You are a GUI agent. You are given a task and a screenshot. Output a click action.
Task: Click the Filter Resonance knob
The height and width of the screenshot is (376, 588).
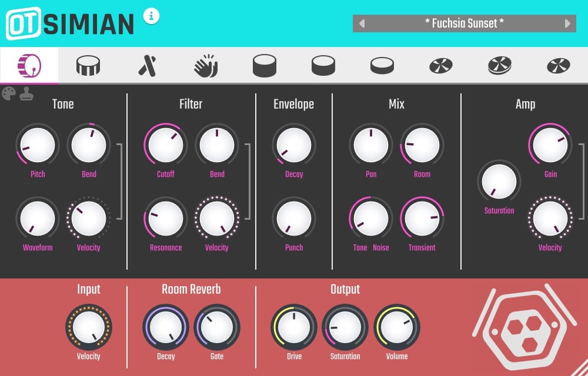click(x=166, y=219)
